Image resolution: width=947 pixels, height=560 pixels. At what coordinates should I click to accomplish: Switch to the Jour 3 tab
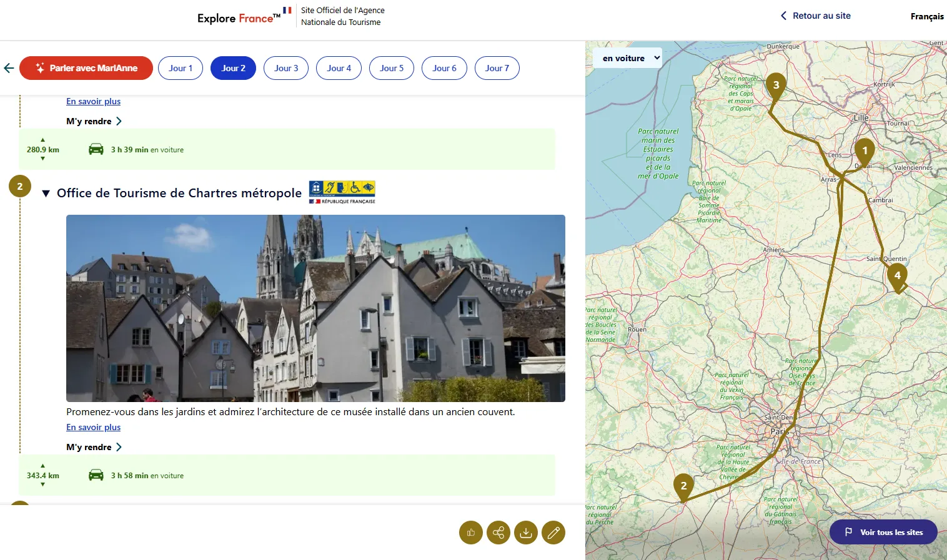click(x=286, y=68)
